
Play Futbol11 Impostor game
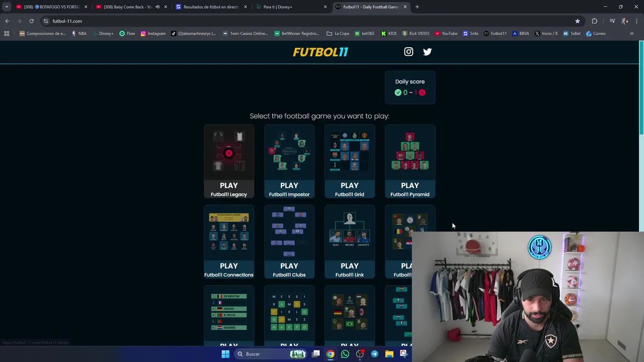(x=289, y=161)
